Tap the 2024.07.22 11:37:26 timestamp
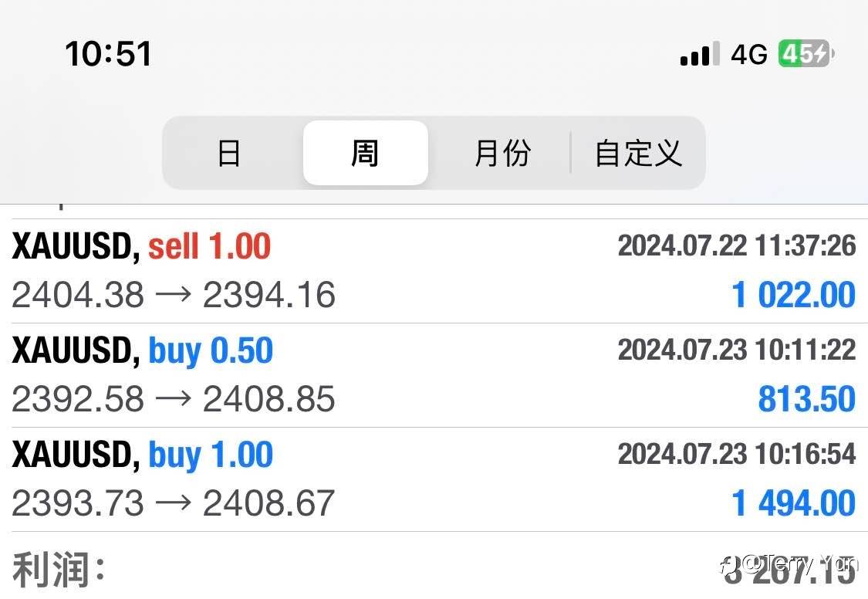This screenshot has height=599, width=868. tap(736, 246)
